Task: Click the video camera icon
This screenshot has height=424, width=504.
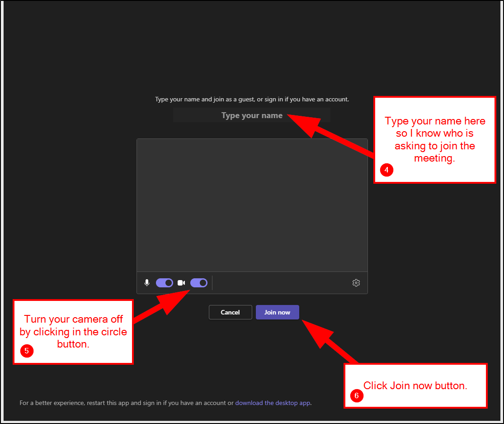Action: click(181, 283)
